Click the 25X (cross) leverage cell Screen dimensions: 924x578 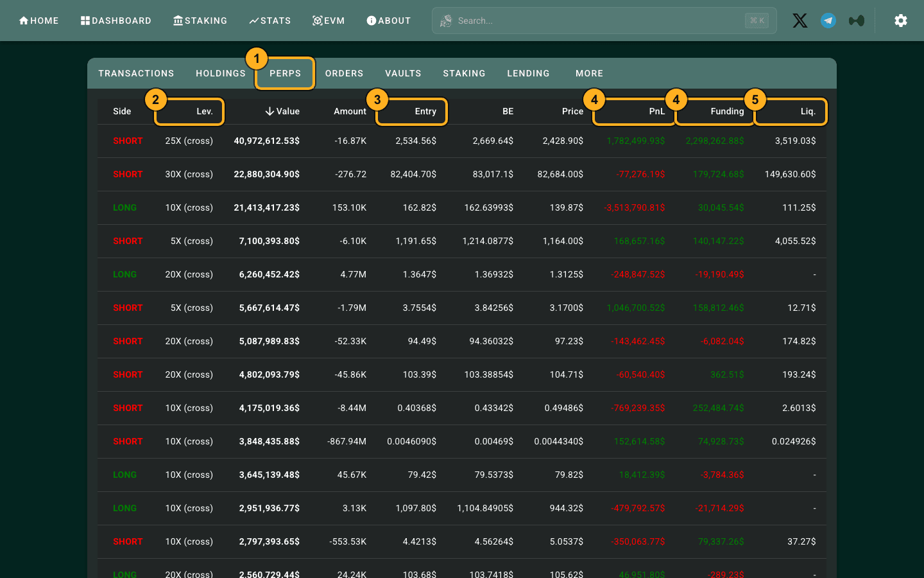189,141
